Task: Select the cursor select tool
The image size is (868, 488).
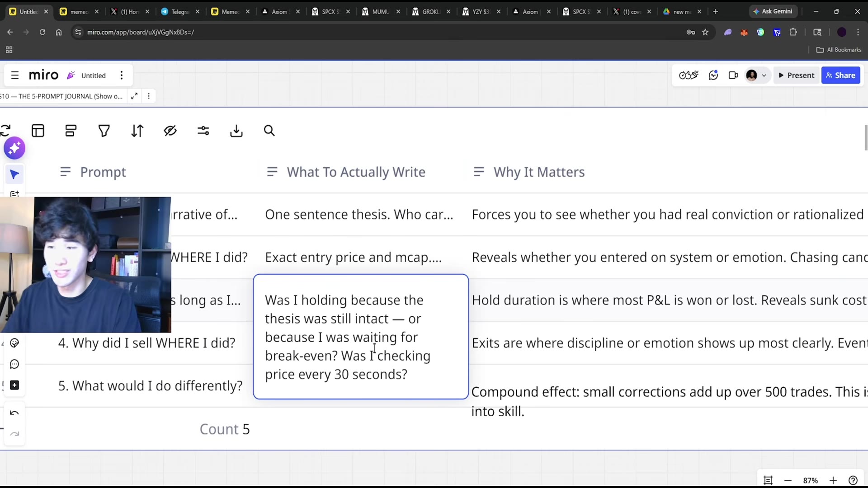Action: (x=14, y=174)
